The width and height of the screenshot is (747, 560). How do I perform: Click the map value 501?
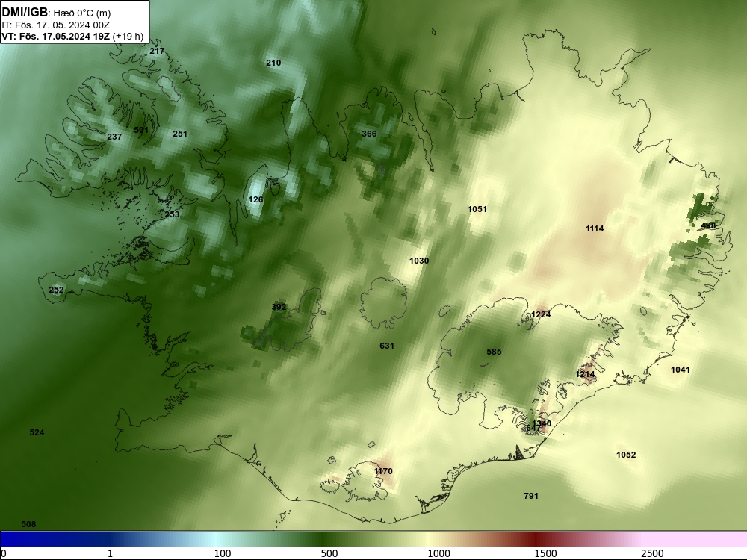pyautogui.click(x=141, y=130)
